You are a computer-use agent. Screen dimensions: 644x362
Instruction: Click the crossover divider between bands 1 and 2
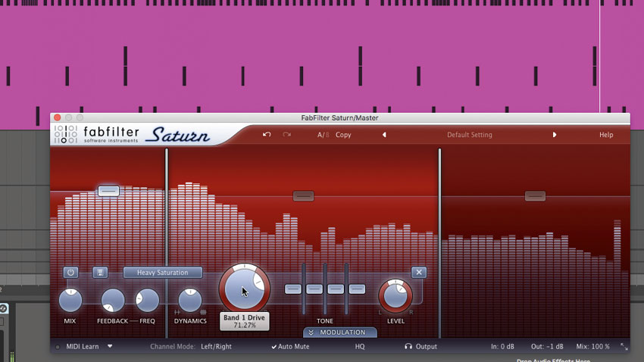click(167, 243)
